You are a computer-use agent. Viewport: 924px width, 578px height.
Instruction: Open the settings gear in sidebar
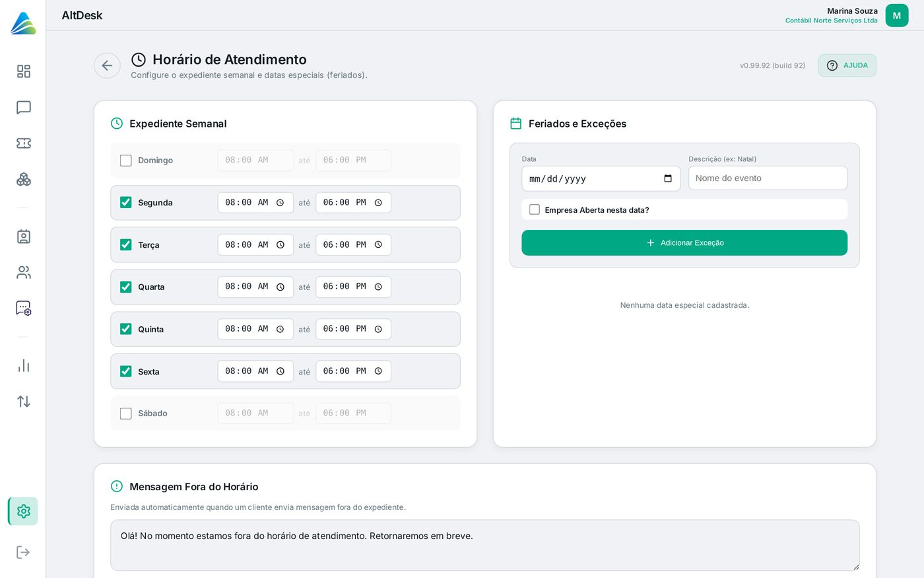point(24,511)
